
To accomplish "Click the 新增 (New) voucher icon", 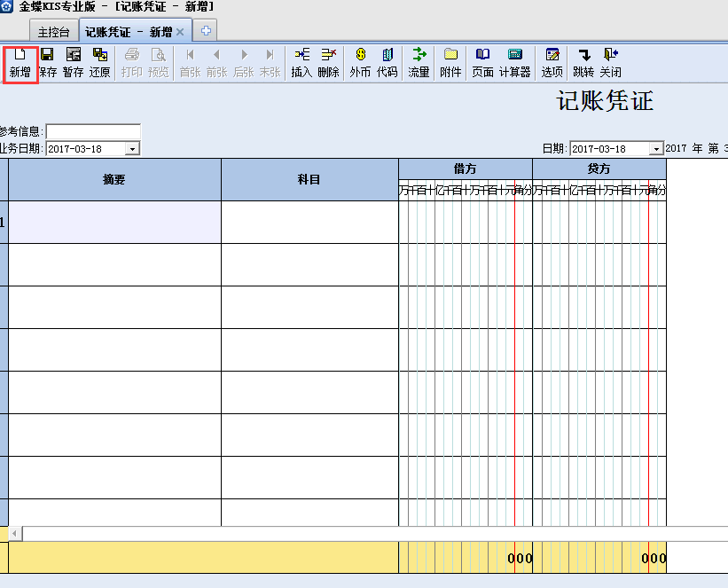I will (20, 63).
